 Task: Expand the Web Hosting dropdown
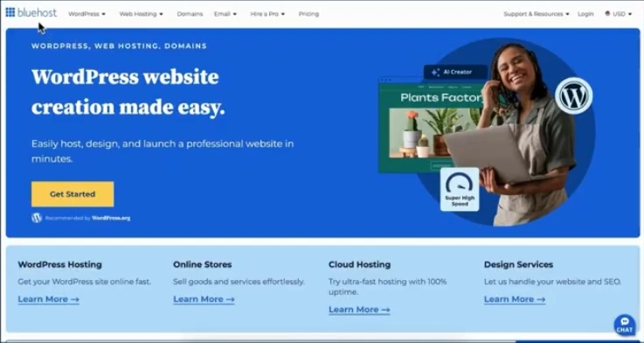click(x=141, y=14)
